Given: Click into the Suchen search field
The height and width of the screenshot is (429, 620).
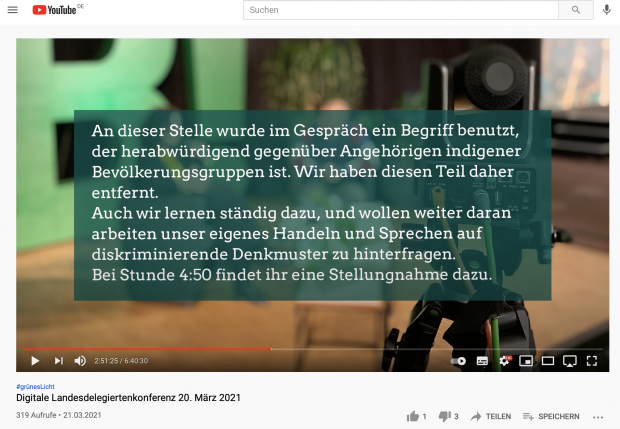Looking at the screenshot, I should (400, 10).
